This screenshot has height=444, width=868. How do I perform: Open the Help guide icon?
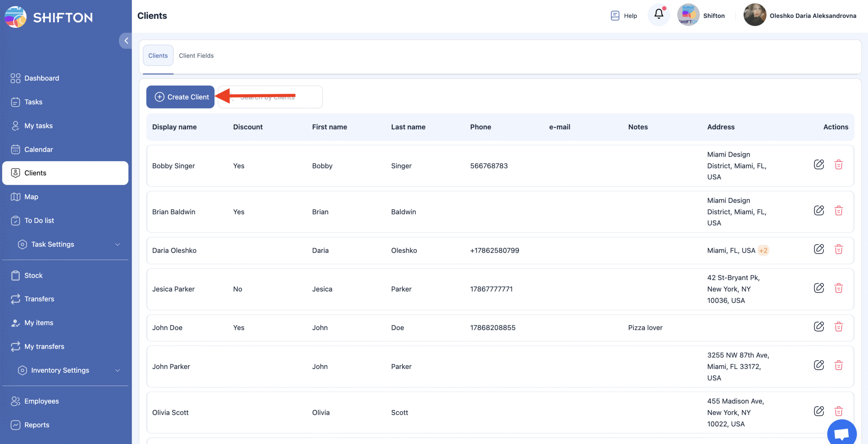click(615, 16)
